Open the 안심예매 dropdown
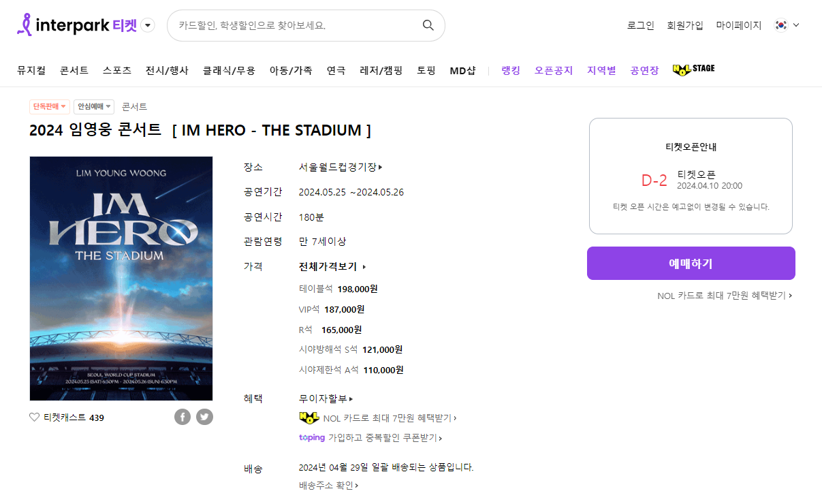Viewport: 822px width, 504px height. tap(93, 106)
